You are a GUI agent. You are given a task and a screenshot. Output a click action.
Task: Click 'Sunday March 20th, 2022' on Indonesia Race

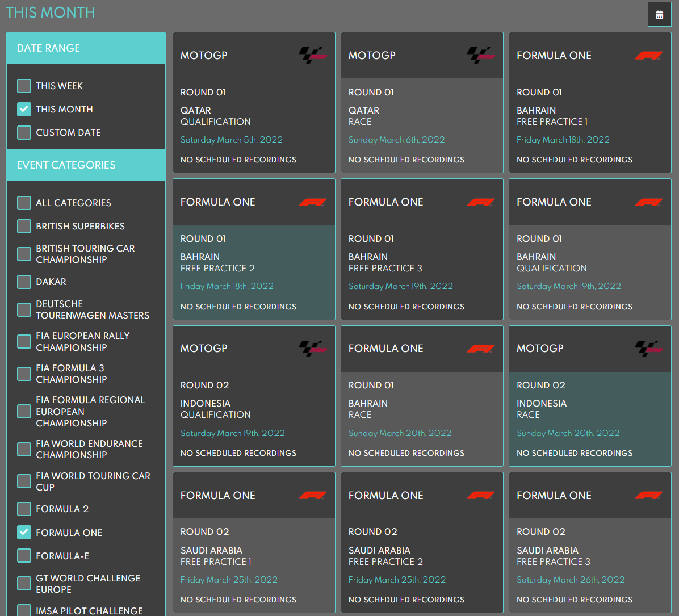(x=568, y=433)
